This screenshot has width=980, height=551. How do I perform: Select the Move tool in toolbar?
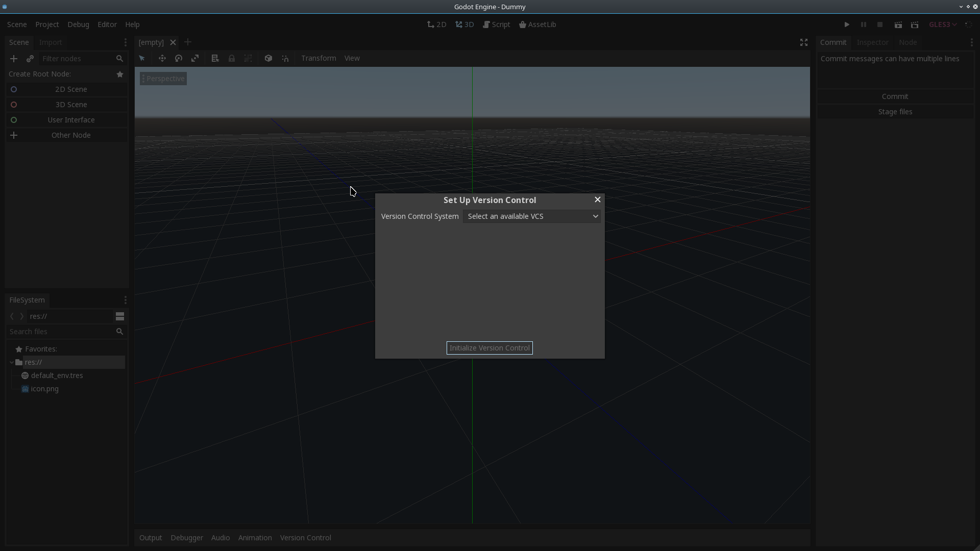pyautogui.click(x=161, y=58)
